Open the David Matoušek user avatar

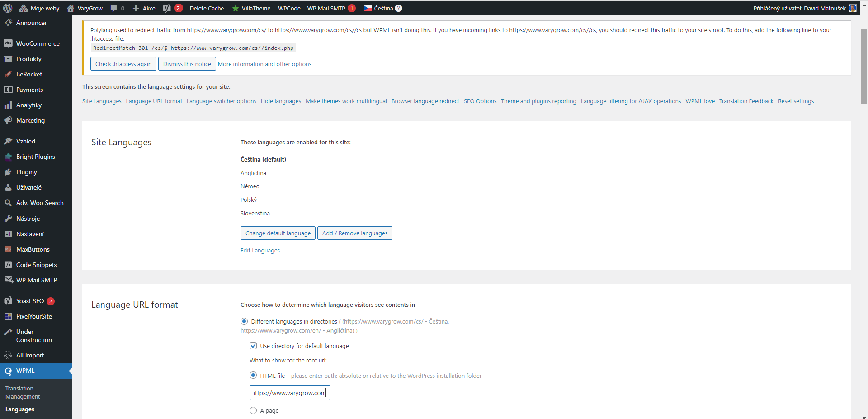click(x=853, y=8)
